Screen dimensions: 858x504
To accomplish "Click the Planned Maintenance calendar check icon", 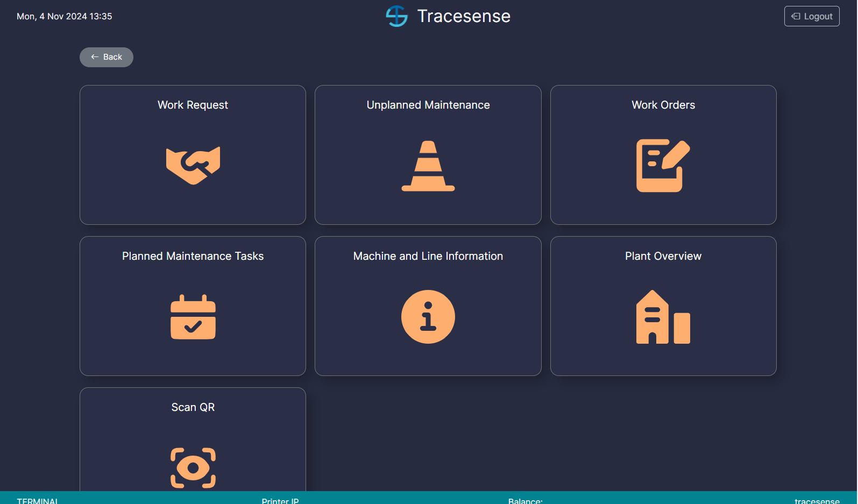I will [193, 317].
